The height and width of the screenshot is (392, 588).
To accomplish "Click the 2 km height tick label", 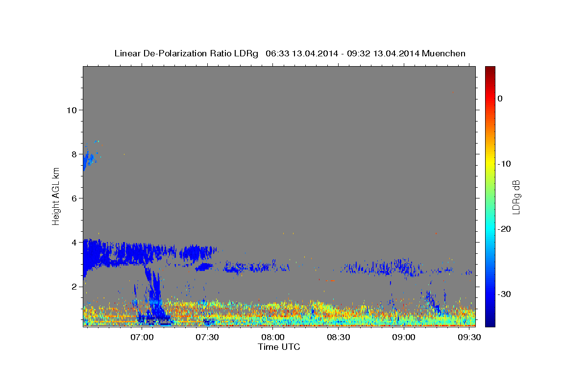I will [x=73, y=287].
